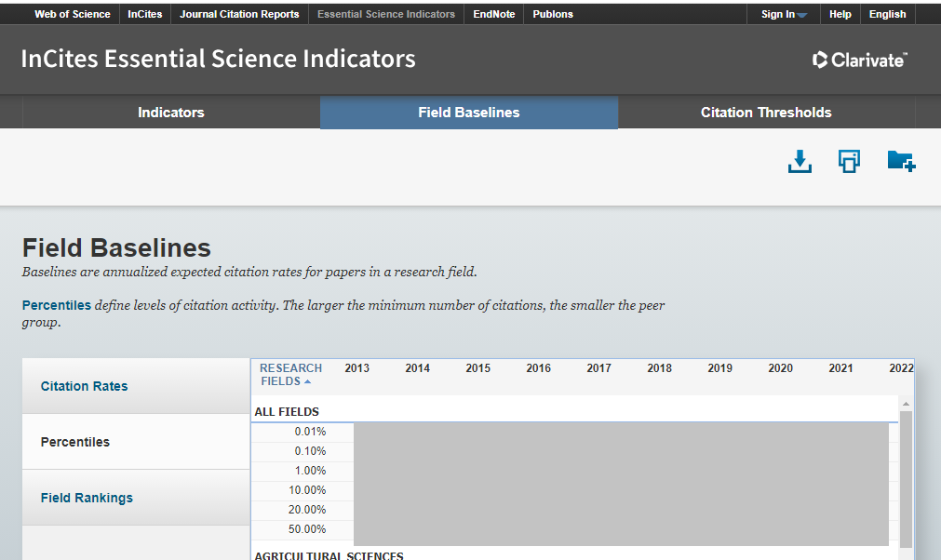Open the Help page
The width and height of the screenshot is (941, 560).
point(840,14)
